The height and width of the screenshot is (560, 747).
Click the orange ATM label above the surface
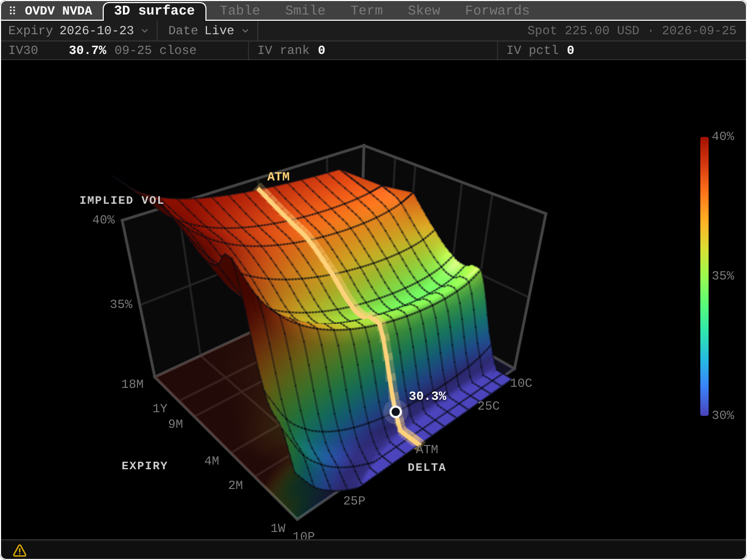pos(278,176)
